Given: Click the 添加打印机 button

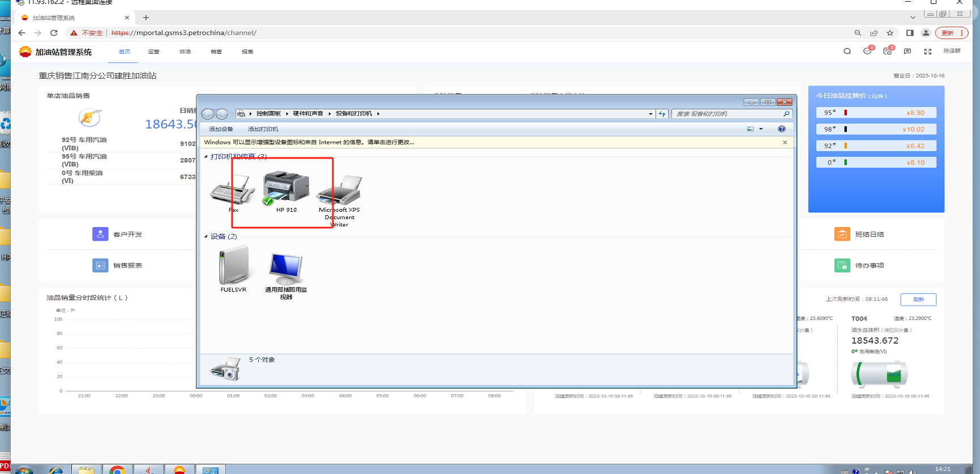Looking at the screenshot, I should pos(263,129).
